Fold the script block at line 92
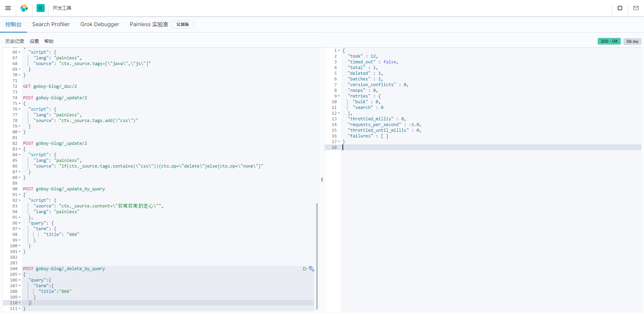This screenshot has height=314, width=644. tap(19, 200)
